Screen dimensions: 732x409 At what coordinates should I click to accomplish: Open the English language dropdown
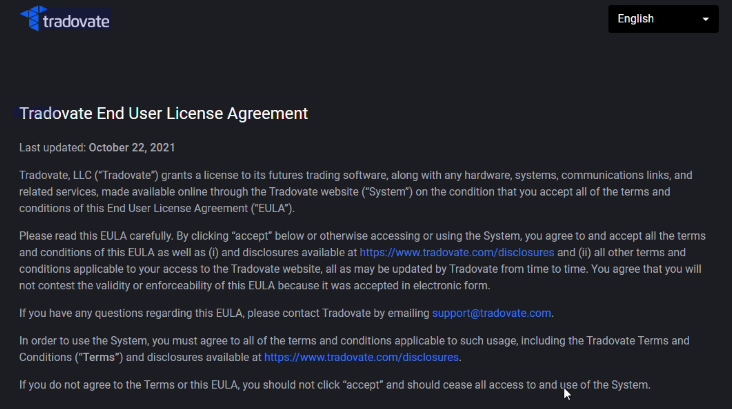(663, 19)
